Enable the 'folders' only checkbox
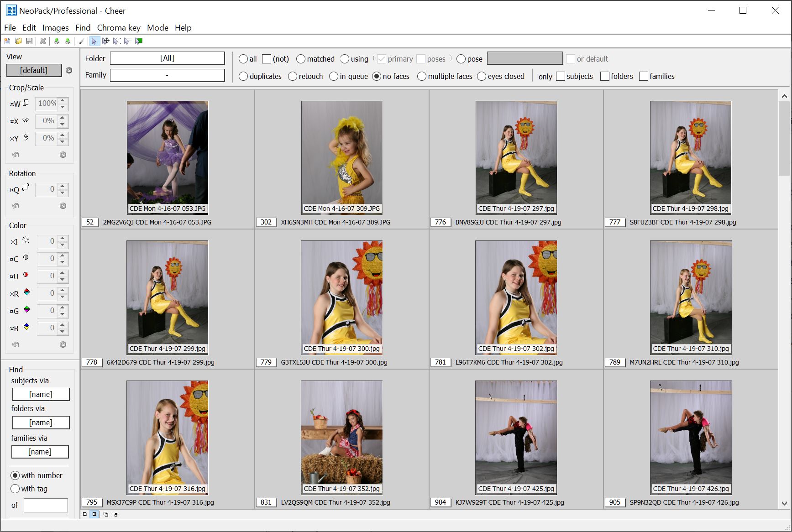The height and width of the screenshot is (532, 792). [x=605, y=76]
